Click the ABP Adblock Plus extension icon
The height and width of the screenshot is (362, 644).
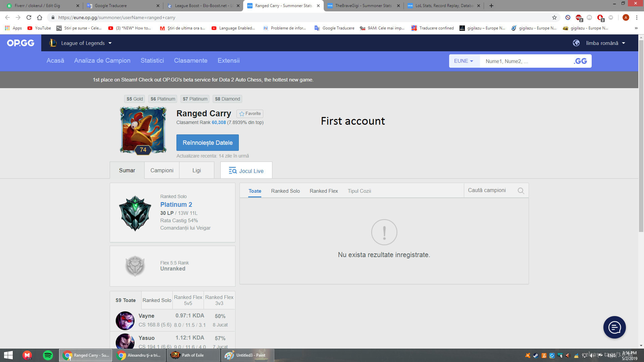(x=579, y=17)
